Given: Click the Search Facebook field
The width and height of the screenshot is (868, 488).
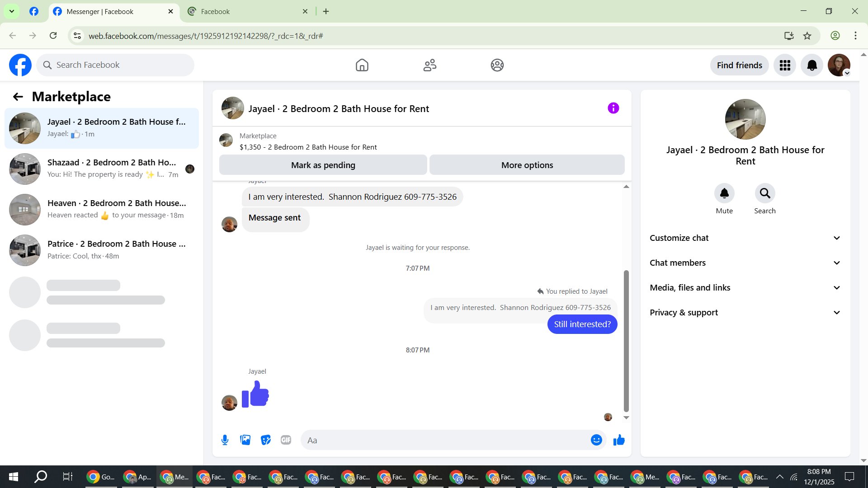Looking at the screenshot, I should (x=115, y=65).
